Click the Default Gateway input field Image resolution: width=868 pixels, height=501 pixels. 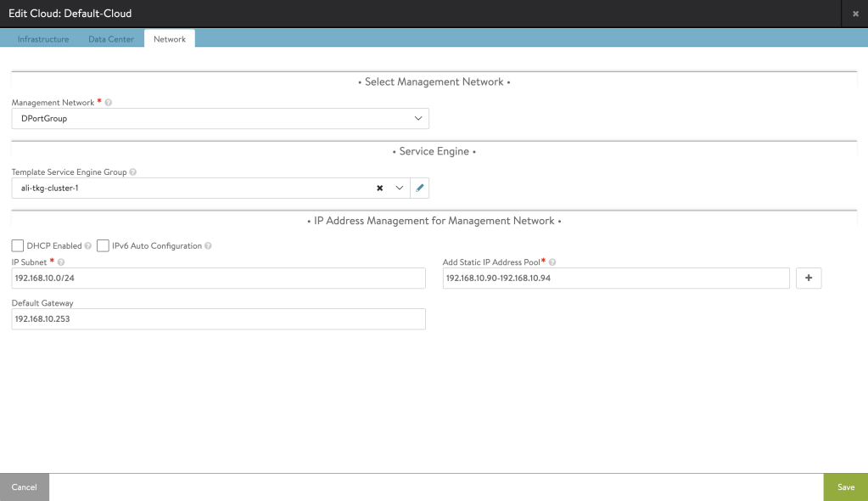218,319
